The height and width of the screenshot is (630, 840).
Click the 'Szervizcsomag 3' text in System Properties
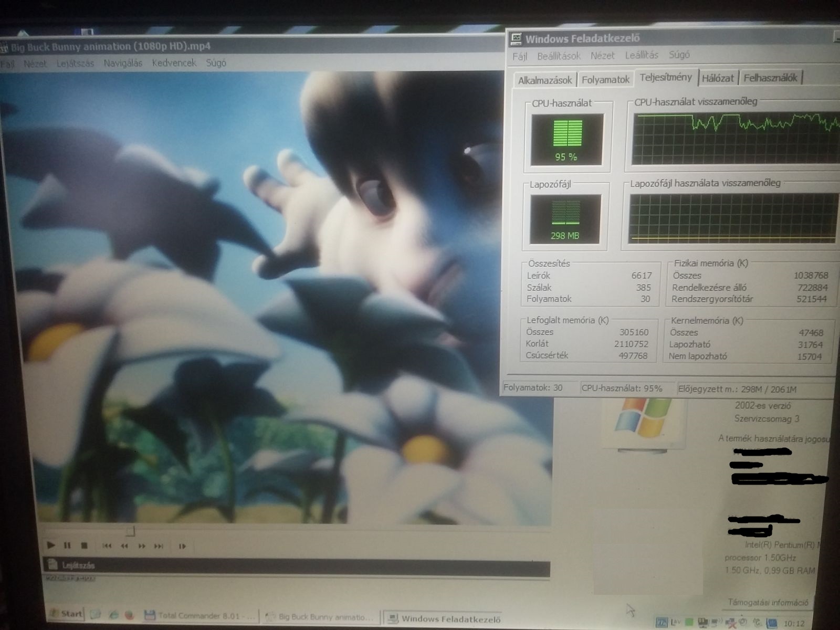tap(767, 419)
